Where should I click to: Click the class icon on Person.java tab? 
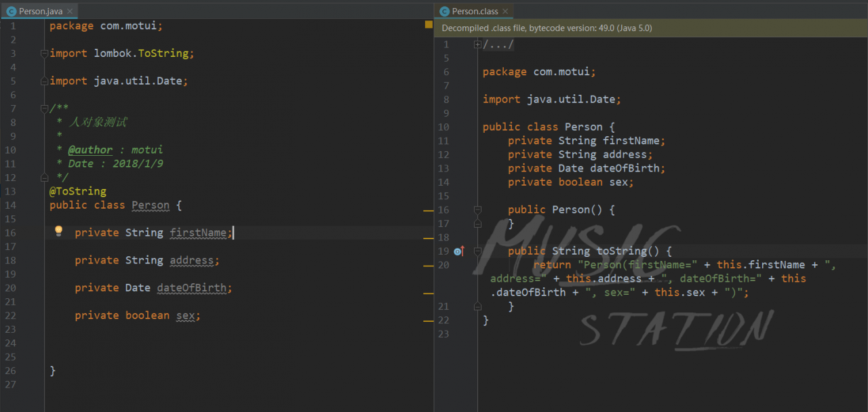tap(11, 12)
